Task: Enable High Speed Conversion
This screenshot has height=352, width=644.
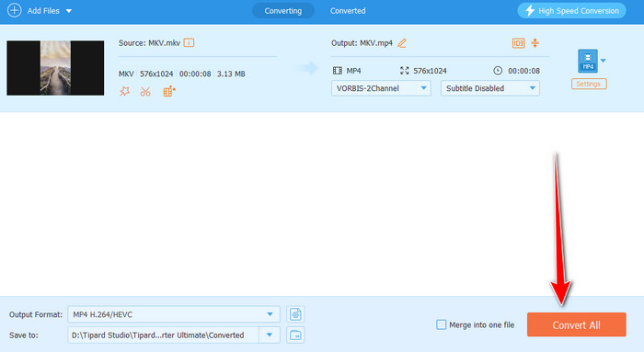Action: click(x=571, y=11)
